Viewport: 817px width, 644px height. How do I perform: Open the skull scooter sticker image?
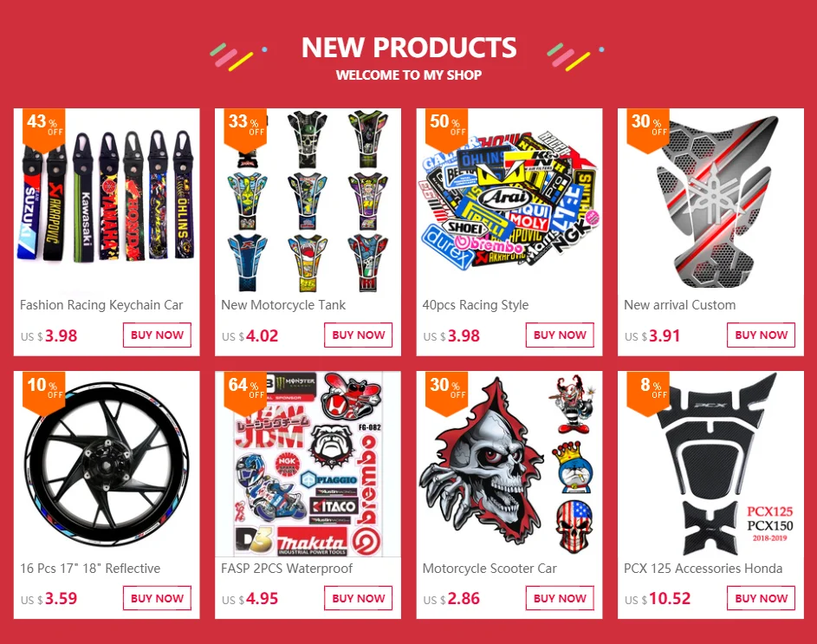(x=509, y=464)
